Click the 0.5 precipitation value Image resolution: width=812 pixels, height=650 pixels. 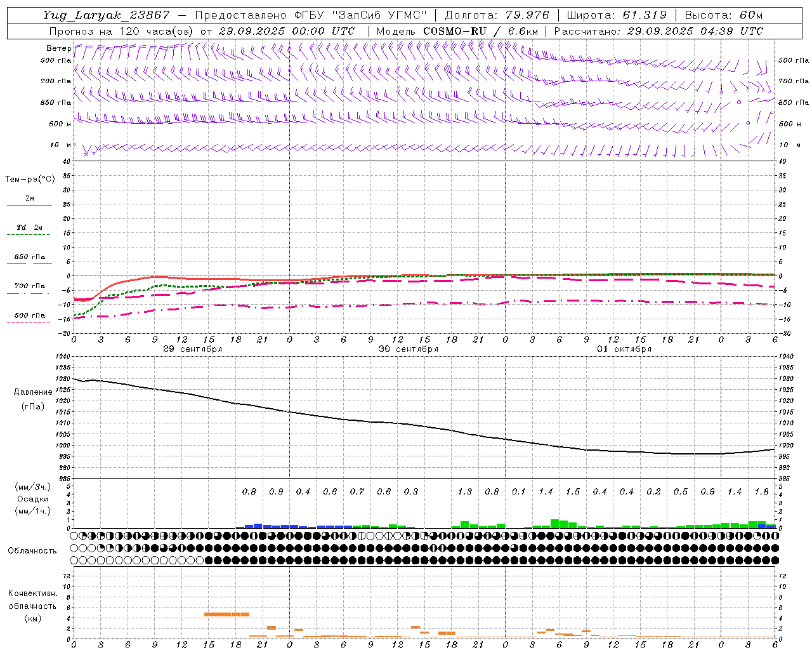(x=681, y=491)
